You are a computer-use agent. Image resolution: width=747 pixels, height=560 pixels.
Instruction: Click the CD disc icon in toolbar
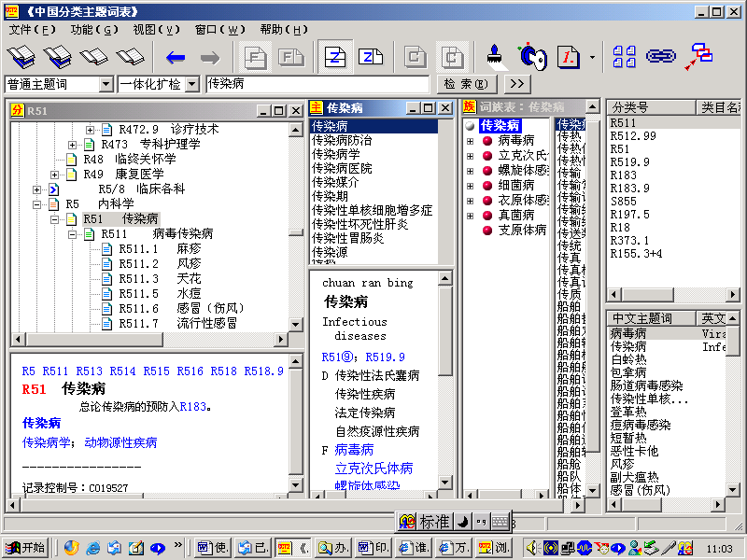(x=531, y=57)
